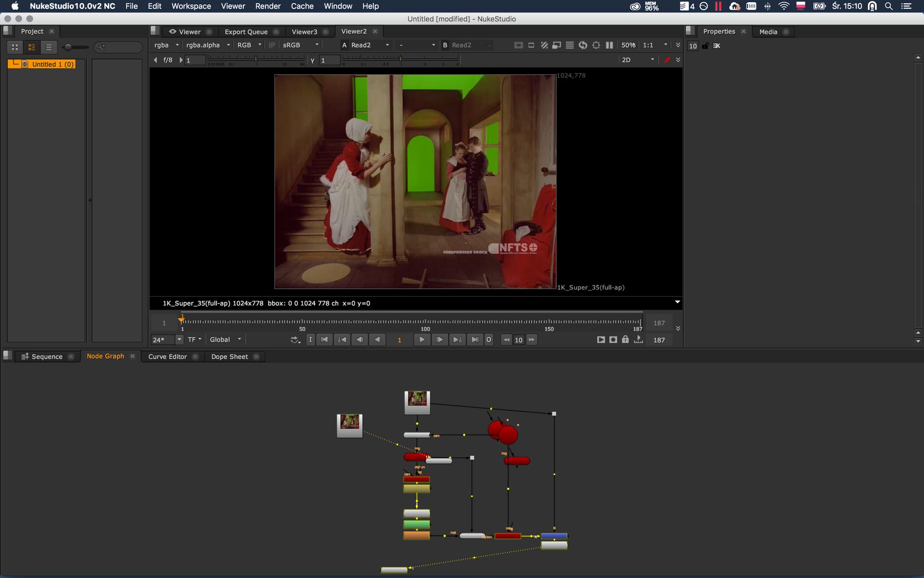Jump to first frame
924x578 pixels.
324,340
